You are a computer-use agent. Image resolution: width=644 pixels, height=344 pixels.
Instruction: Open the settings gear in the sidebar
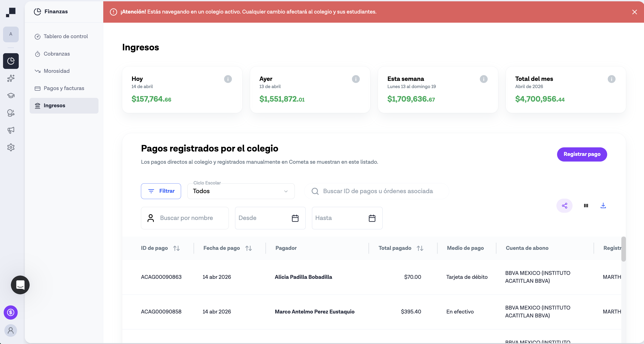(x=11, y=147)
